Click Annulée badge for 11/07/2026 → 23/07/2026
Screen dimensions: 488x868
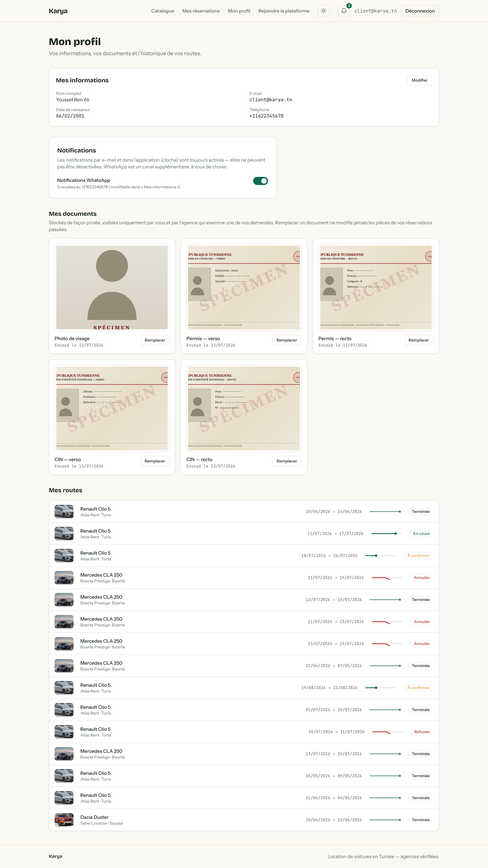(x=422, y=622)
